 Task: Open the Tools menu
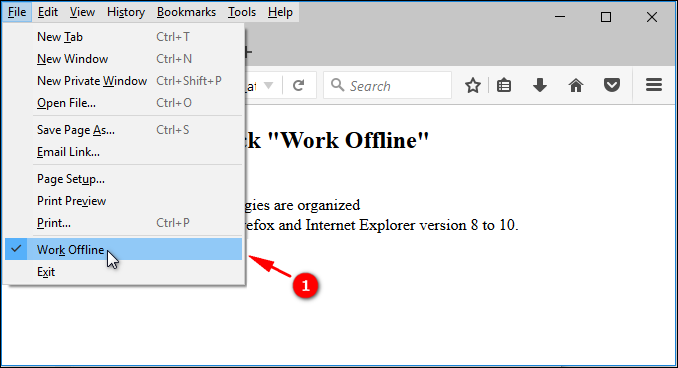point(242,12)
